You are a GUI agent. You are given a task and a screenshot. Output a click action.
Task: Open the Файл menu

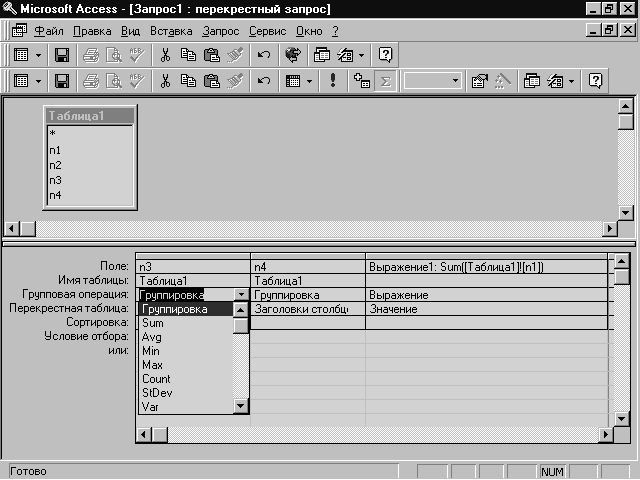coord(49,31)
